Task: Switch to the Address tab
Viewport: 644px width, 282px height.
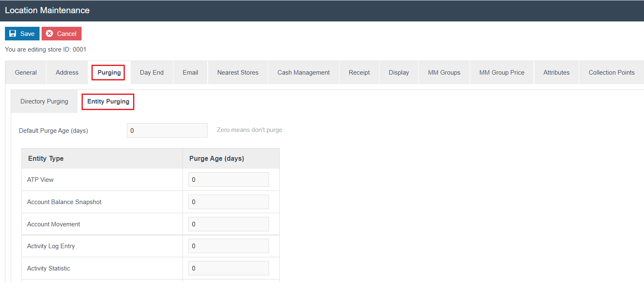Action: [x=67, y=73]
